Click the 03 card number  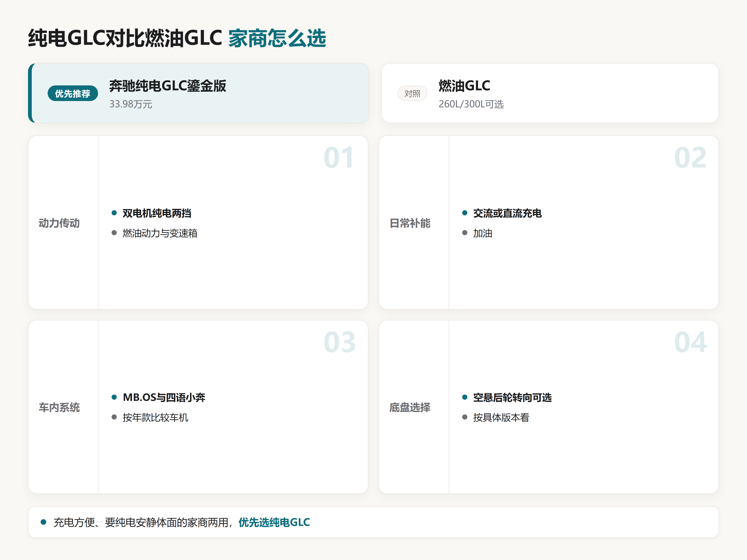click(340, 342)
